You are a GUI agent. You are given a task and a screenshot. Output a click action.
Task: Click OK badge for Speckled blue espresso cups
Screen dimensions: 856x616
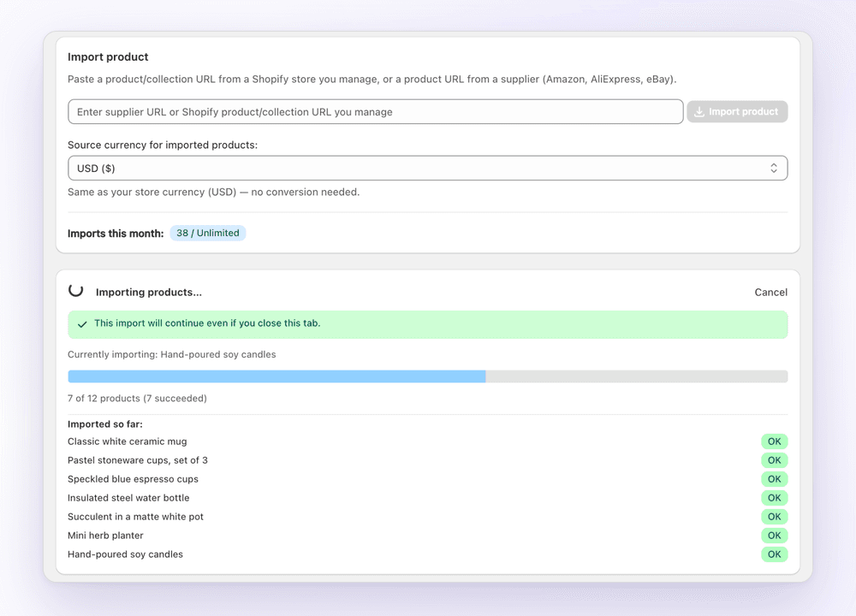(x=774, y=479)
